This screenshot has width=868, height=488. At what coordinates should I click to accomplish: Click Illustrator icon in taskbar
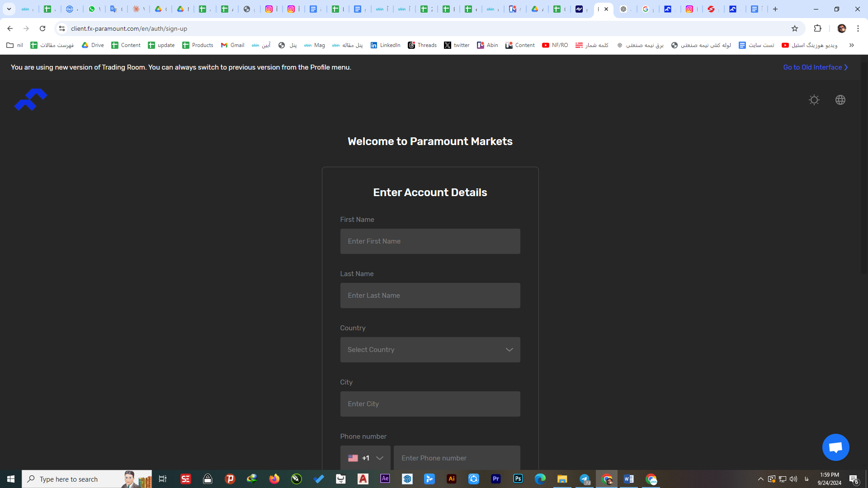tap(451, 479)
